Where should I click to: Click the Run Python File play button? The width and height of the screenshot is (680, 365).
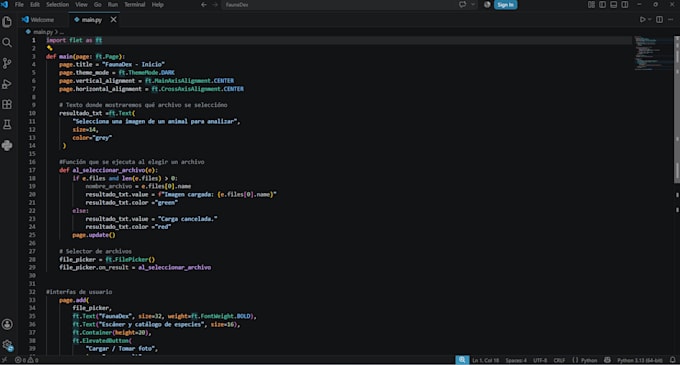click(642, 20)
